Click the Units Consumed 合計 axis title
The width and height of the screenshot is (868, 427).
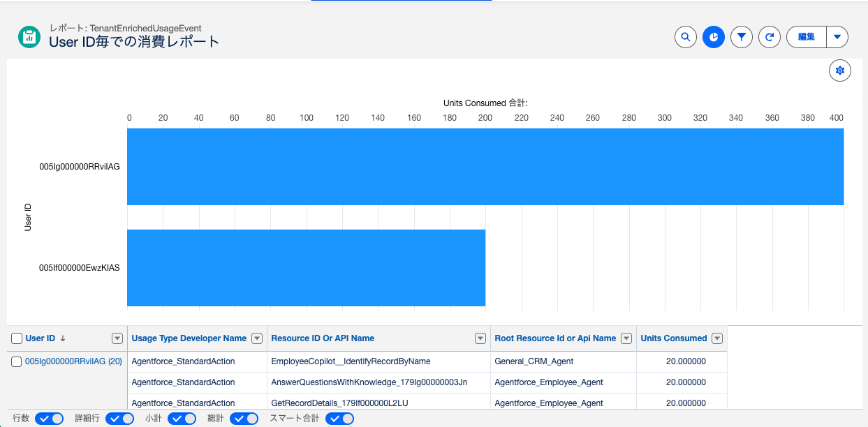pyautogui.click(x=485, y=103)
